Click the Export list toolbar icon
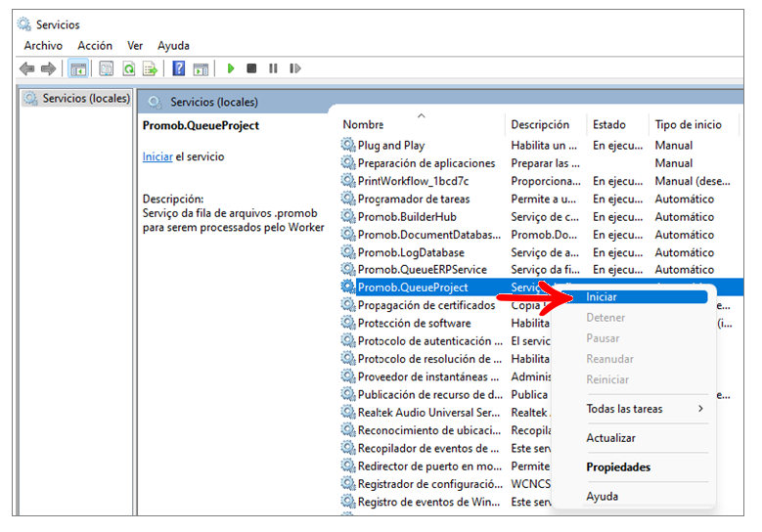This screenshot has height=532, width=762. point(151,68)
